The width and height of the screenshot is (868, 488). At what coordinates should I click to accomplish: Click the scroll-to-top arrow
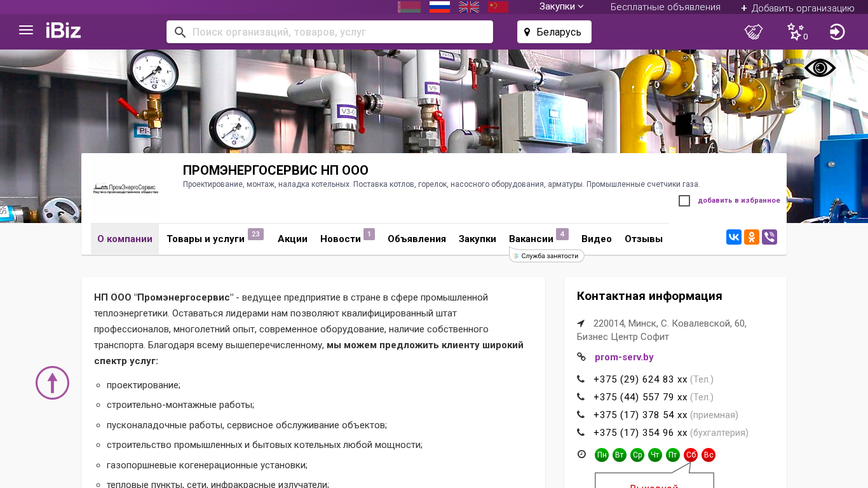coord(52,383)
